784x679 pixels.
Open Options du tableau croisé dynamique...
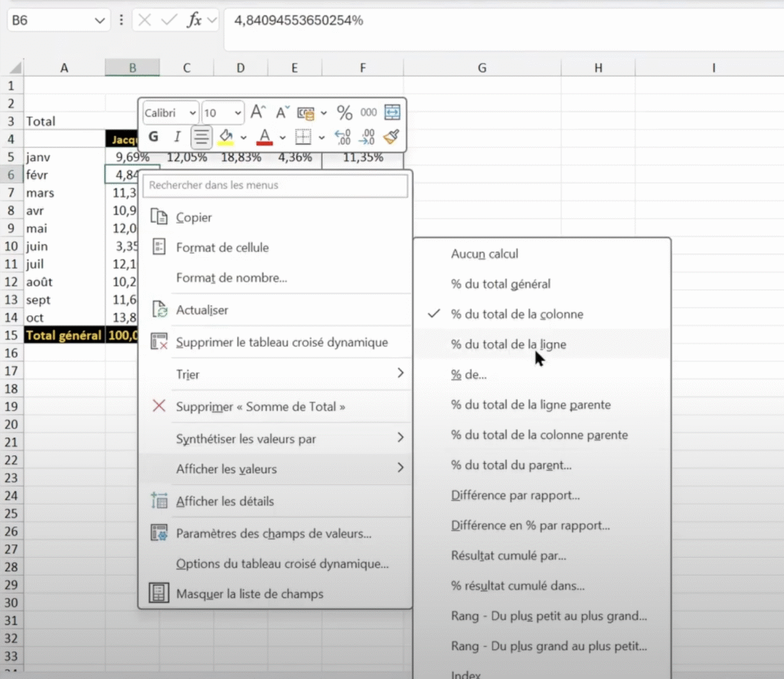tap(276, 563)
